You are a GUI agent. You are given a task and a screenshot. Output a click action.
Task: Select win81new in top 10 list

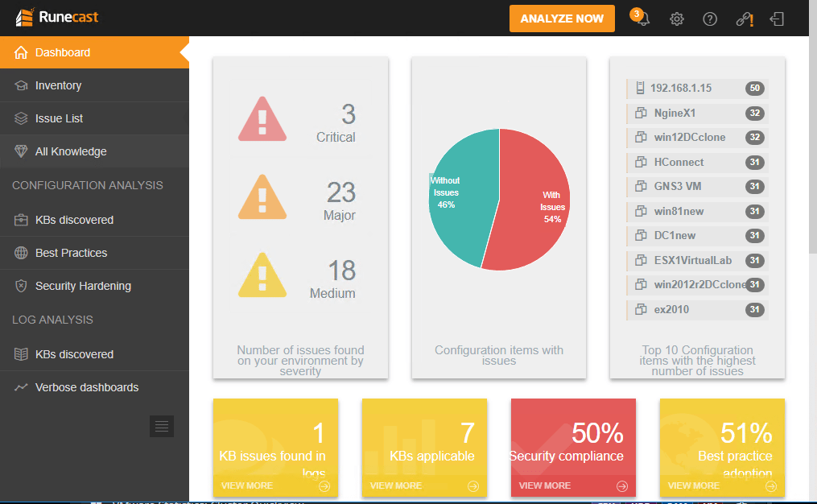(x=697, y=211)
